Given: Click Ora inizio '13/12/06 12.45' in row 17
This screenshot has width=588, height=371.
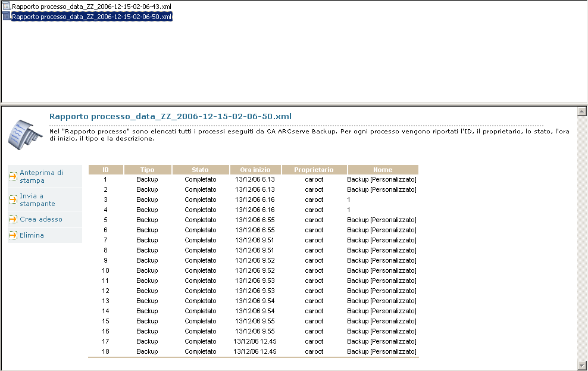Looking at the screenshot, I should (255, 342).
